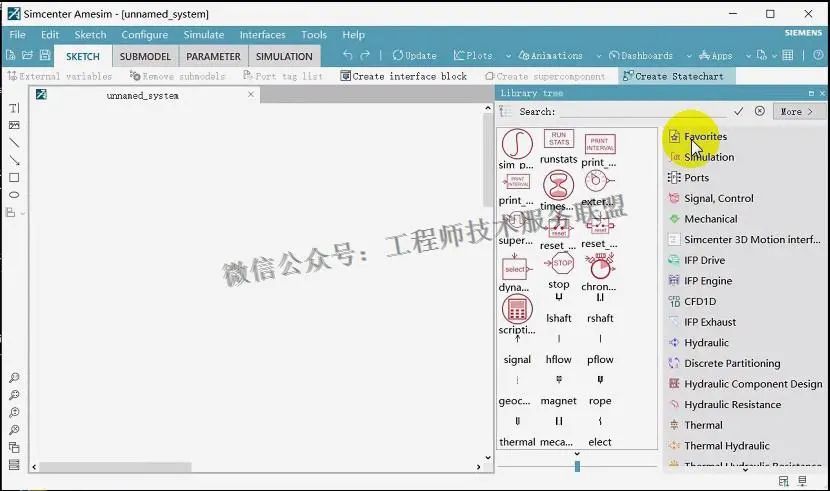This screenshot has height=491, width=830.
Task: Toggle the library tree view icon beside Search
Action: click(505, 111)
